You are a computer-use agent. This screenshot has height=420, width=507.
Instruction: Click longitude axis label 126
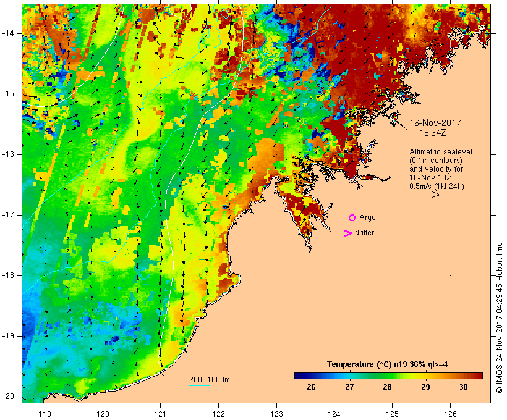click(x=450, y=414)
